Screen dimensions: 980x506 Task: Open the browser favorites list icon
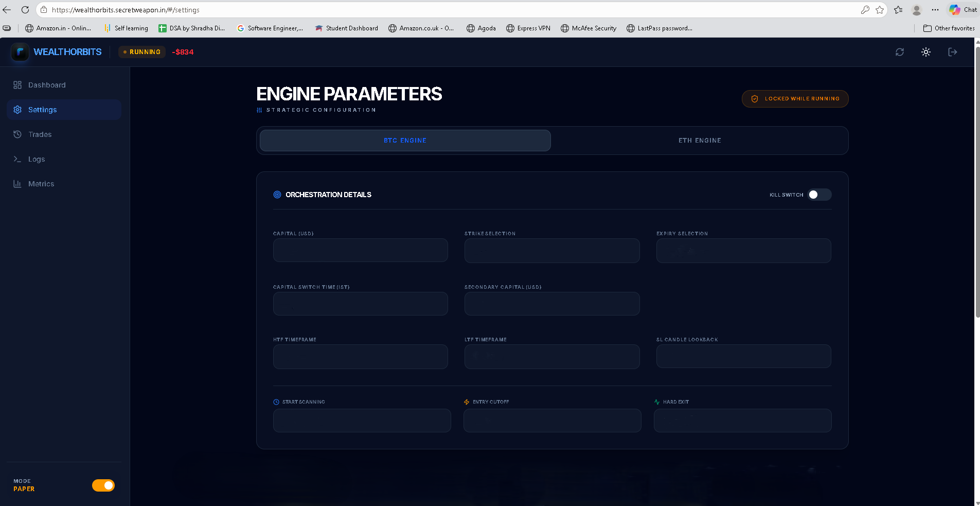coord(898,10)
